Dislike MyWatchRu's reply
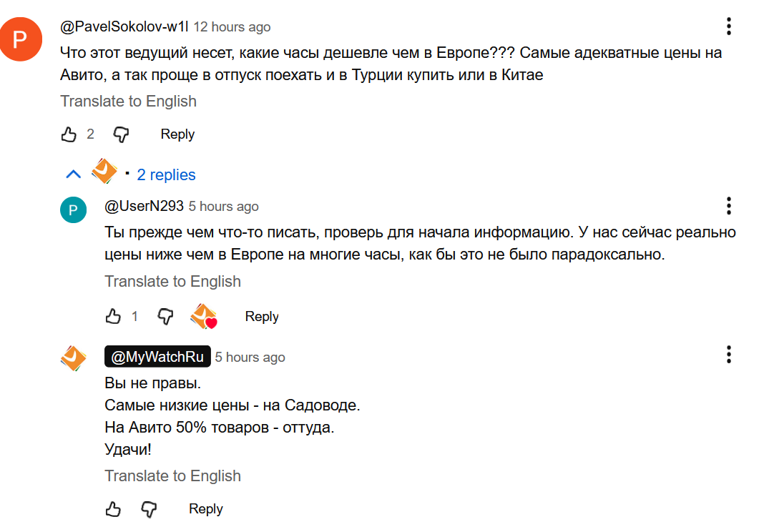 coord(149,509)
